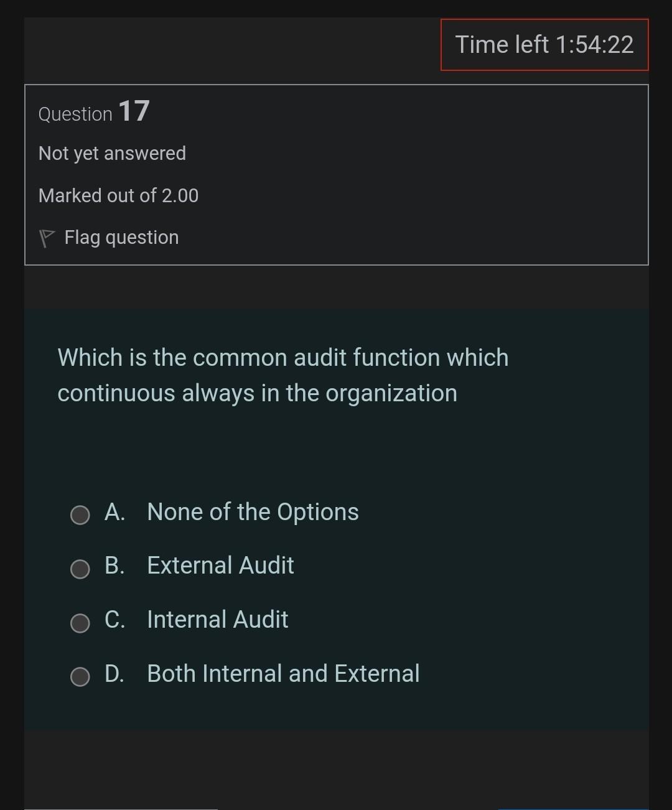This screenshot has height=810, width=672.
Task: Select answer text None of the Options
Action: coord(253,511)
